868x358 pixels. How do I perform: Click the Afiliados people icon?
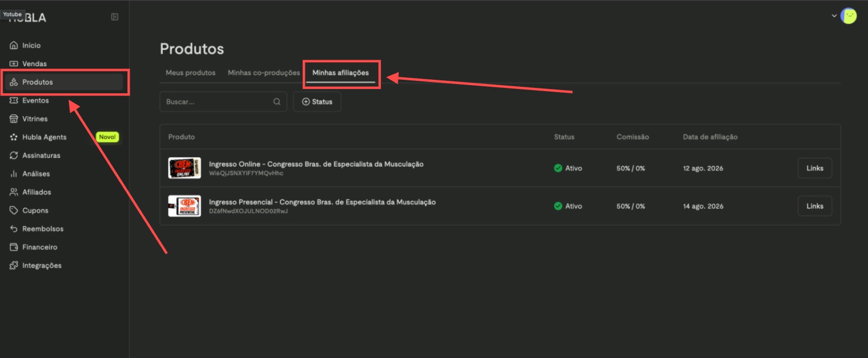point(14,192)
